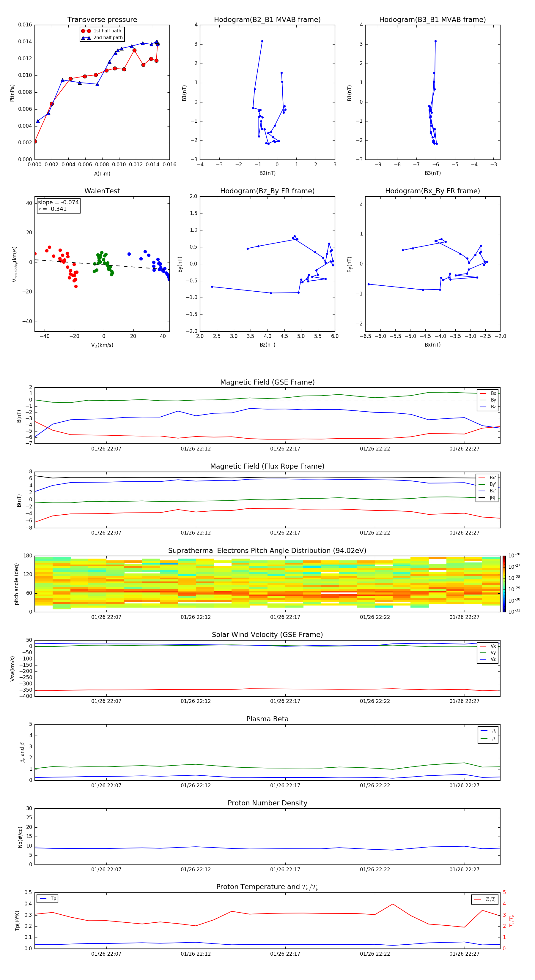This screenshot has width=535, height=980.
Task: Click 'pitch angle (deg)' y-axis label
Action: click(16, 584)
